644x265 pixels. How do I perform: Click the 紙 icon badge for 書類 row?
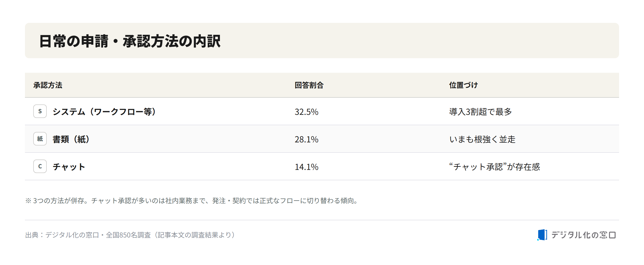click(x=40, y=139)
